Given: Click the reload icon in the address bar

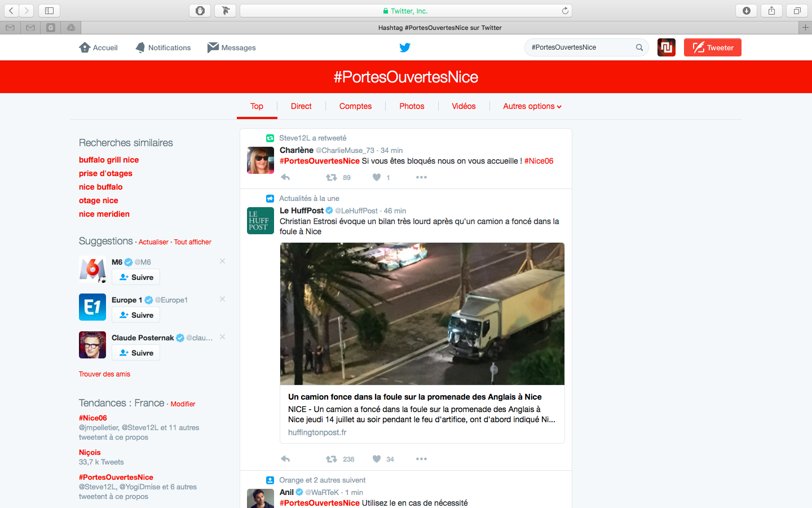Looking at the screenshot, I should [565, 11].
